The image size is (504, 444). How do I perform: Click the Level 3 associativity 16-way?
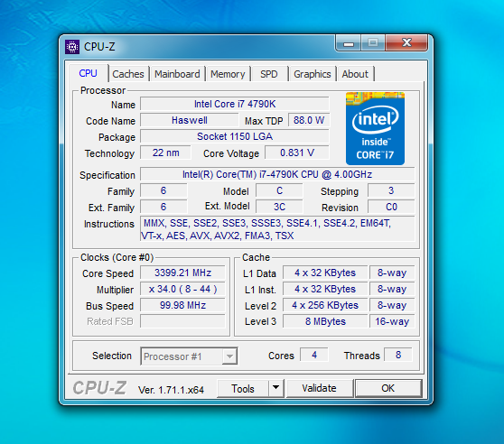tap(392, 321)
